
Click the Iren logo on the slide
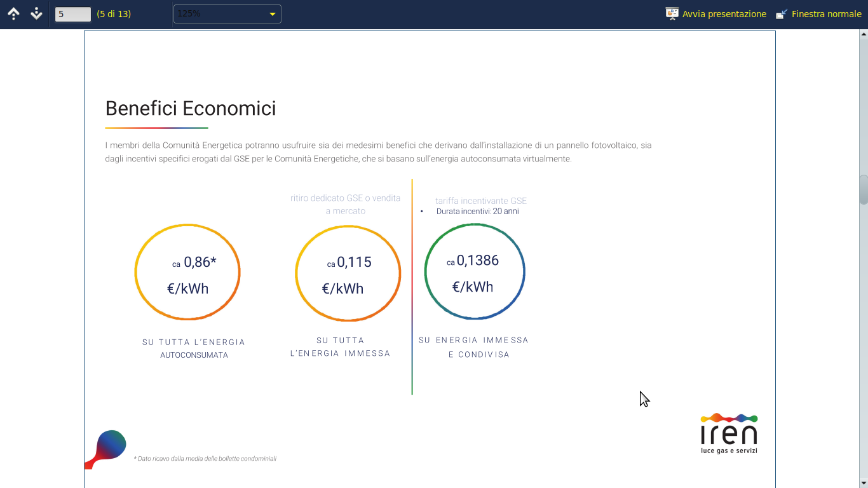729,433
